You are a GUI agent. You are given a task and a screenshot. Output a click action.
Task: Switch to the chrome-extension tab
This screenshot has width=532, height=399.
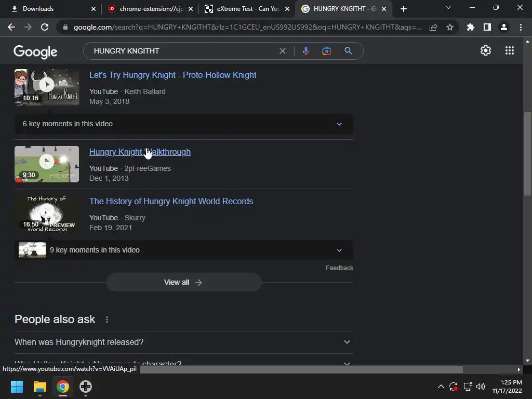pyautogui.click(x=148, y=9)
